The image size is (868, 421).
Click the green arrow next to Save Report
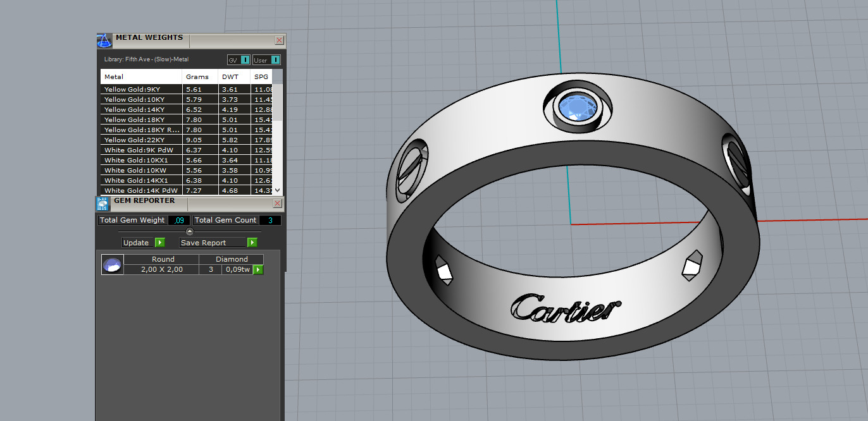(x=252, y=243)
